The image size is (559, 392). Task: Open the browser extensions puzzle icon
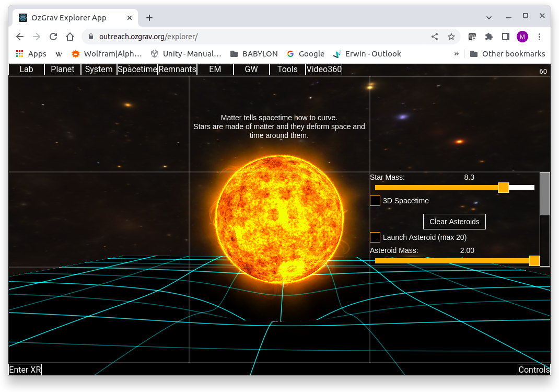pyautogui.click(x=488, y=37)
